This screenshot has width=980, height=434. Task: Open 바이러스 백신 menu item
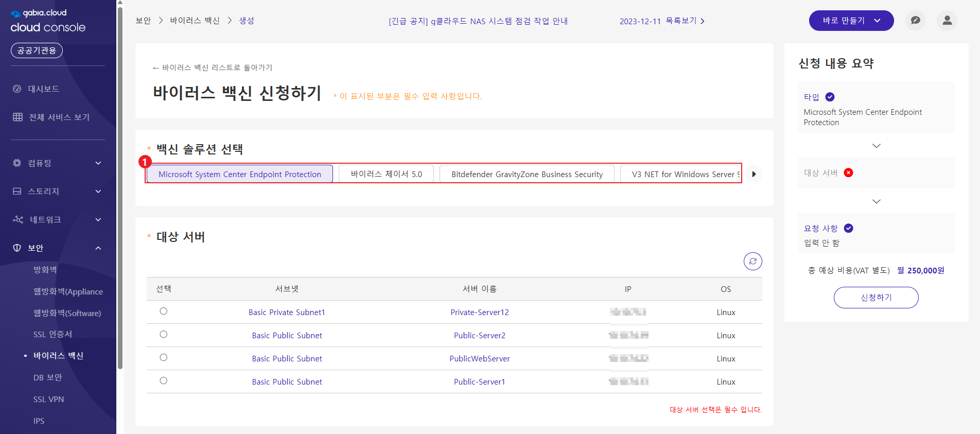tap(58, 356)
